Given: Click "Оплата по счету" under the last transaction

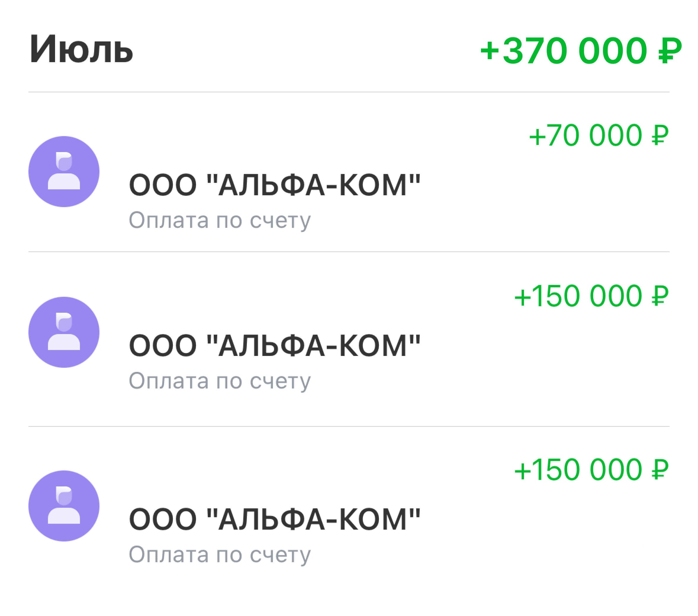Looking at the screenshot, I should pos(220,554).
